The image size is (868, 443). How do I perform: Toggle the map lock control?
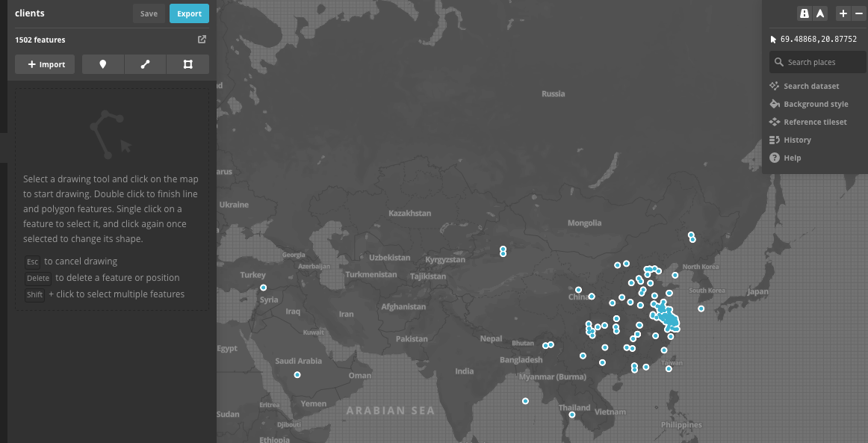[x=805, y=13]
